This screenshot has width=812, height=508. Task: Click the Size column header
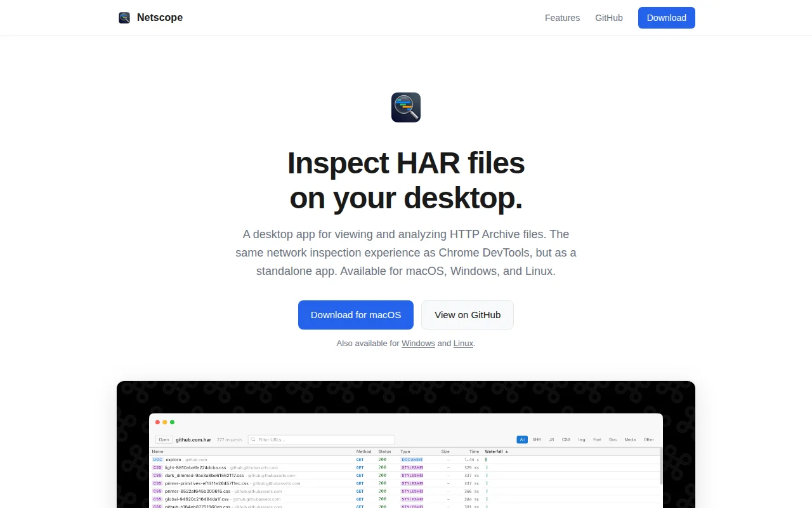point(445,451)
